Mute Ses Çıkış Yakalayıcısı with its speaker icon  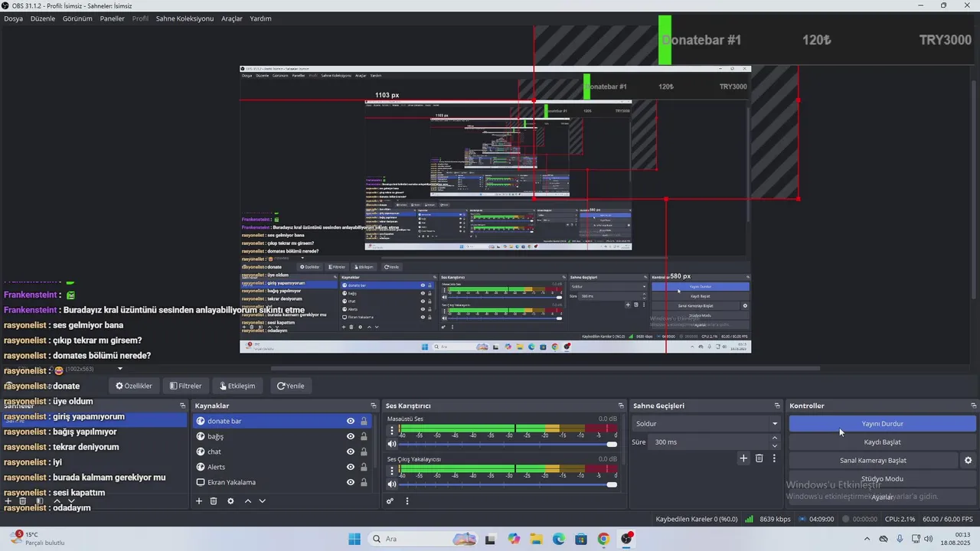(392, 484)
